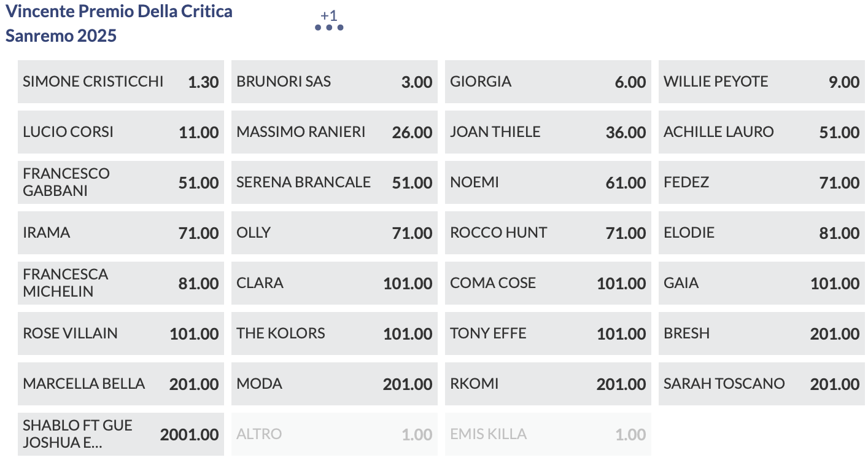Click Massimo Ranieri 26.00 odds
Screen dimensions: 868x468
click(x=335, y=132)
